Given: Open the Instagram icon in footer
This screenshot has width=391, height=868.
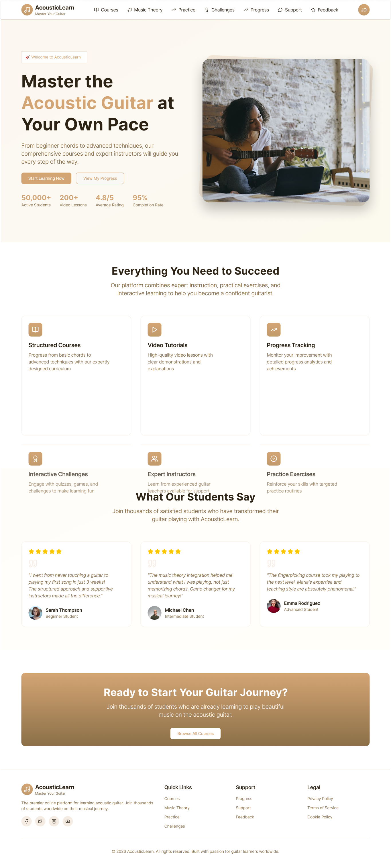Looking at the screenshot, I should 54,821.
